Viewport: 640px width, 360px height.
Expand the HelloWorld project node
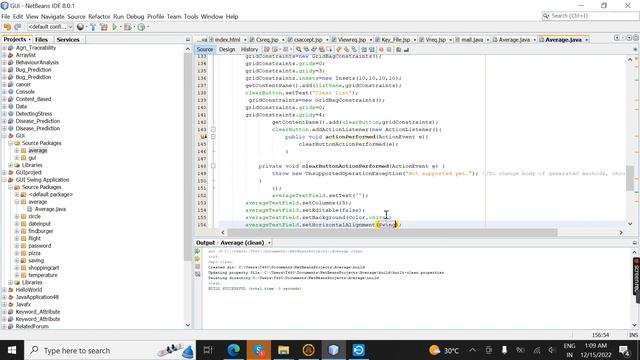click(4, 290)
